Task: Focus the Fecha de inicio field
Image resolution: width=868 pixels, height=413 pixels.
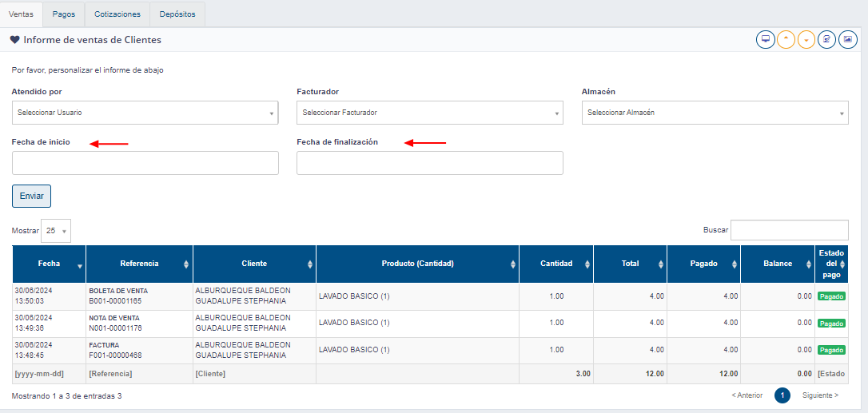Action: pos(145,163)
